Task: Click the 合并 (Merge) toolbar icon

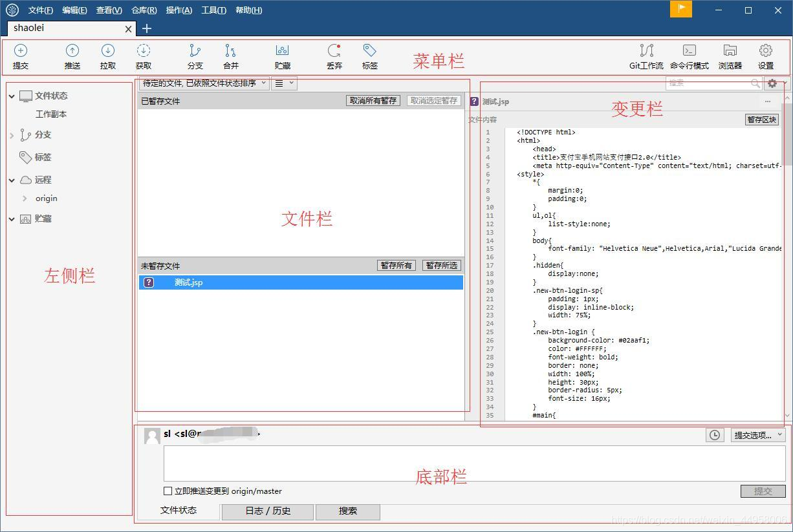Action: pyautogui.click(x=231, y=51)
